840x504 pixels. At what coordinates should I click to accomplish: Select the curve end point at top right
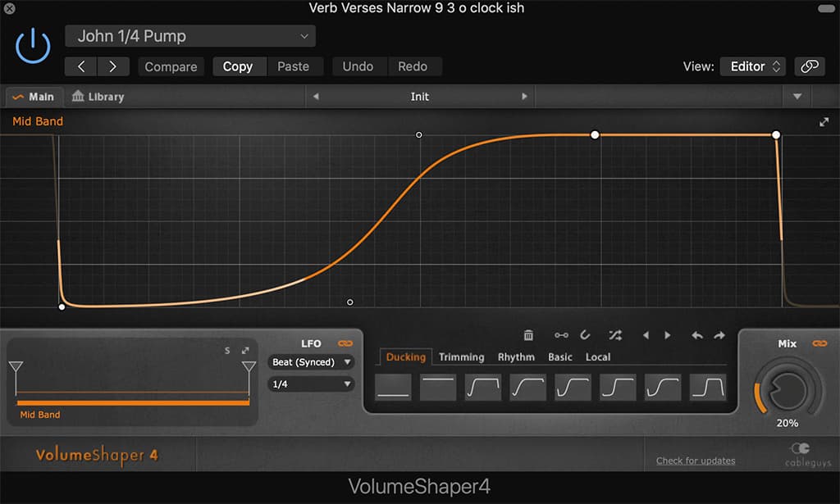point(776,135)
